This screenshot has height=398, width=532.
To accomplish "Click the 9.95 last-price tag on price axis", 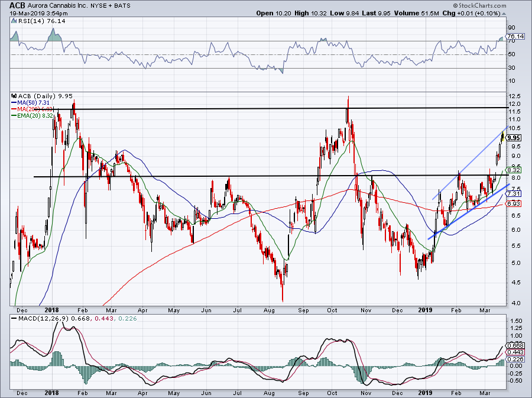I will (x=514, y=137).
